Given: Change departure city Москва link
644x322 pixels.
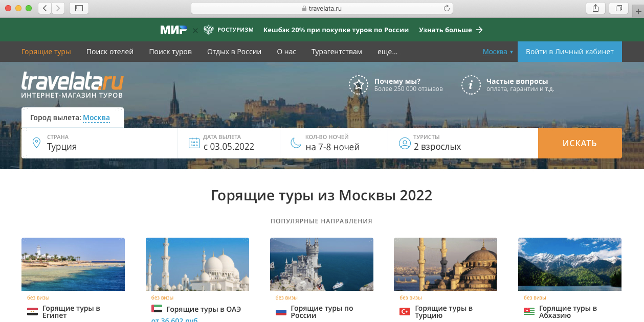Looking at the screenshot, I should click(96, 118).
